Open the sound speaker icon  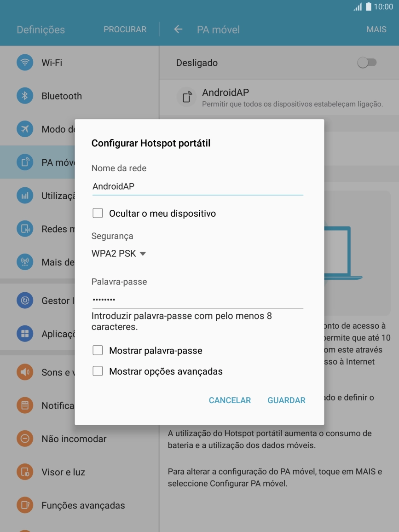(x=25, y=372)
